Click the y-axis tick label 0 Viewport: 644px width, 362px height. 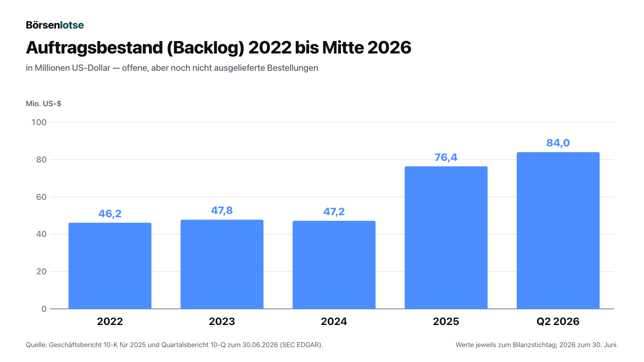pyautogui.click(x=44, y=309)
